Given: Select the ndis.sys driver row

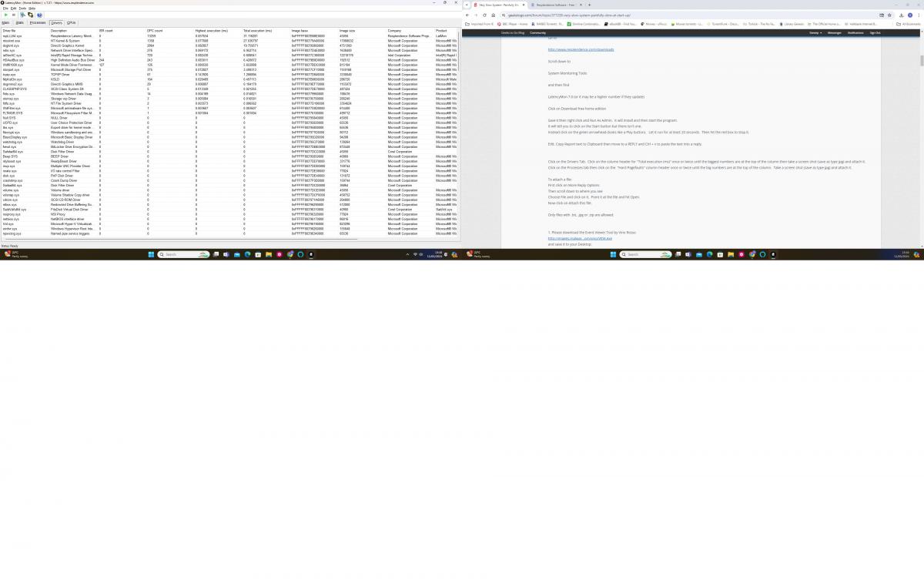Looking at the screenshot, I should coord(229,50).
